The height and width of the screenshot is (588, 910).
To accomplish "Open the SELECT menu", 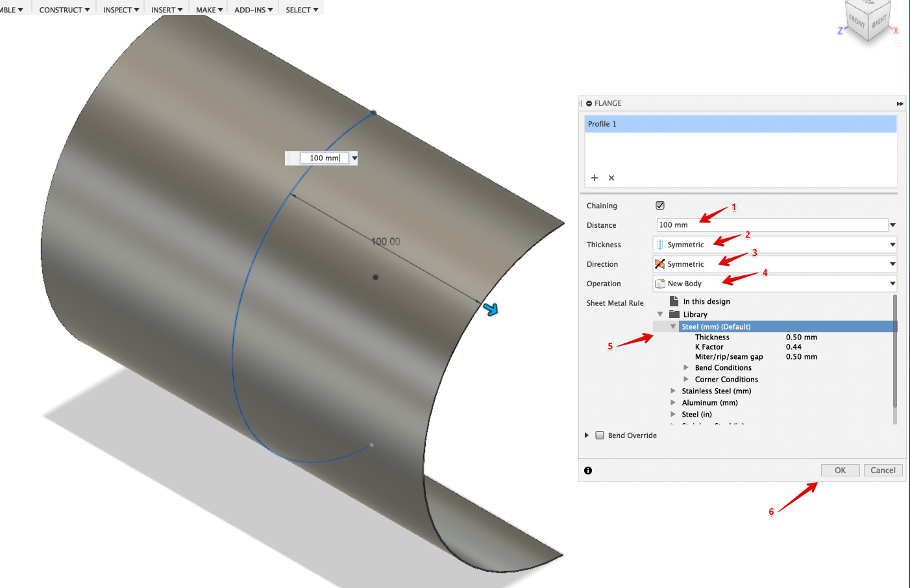I will click(302, 10).
